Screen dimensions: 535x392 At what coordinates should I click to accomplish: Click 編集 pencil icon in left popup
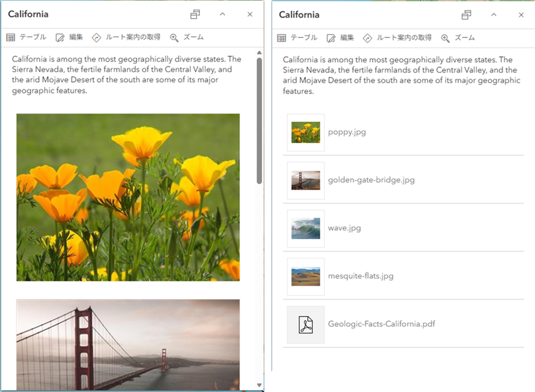pos(60,37)
